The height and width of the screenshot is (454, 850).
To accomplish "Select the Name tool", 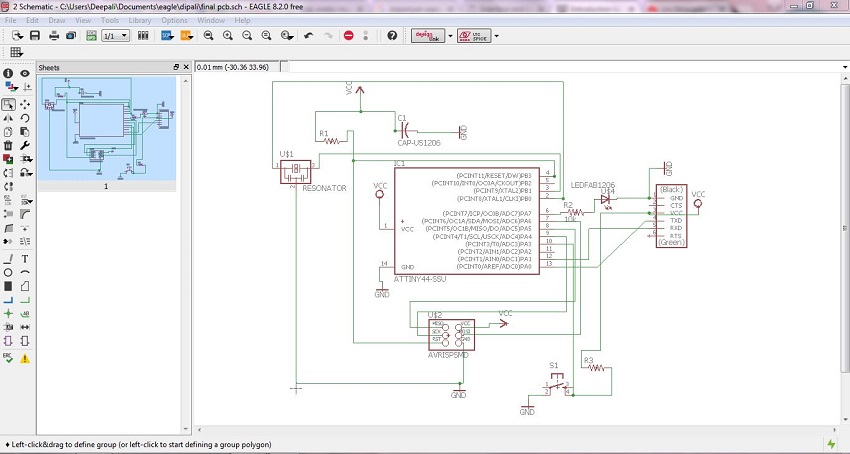I will click(8, 200).
